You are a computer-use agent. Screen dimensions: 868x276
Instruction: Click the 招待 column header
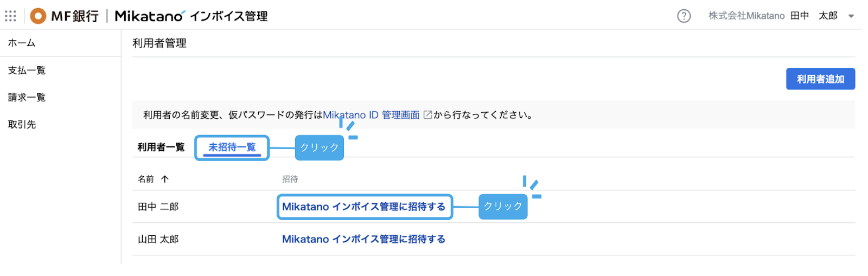(290, 179)
